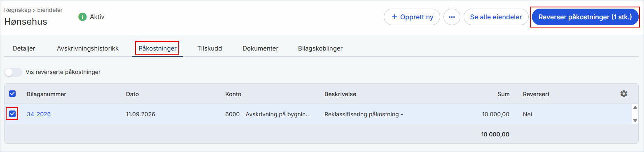The image size is (644, 152).
Task: Click Se alle eiendeler button
Action: point(496,17)
